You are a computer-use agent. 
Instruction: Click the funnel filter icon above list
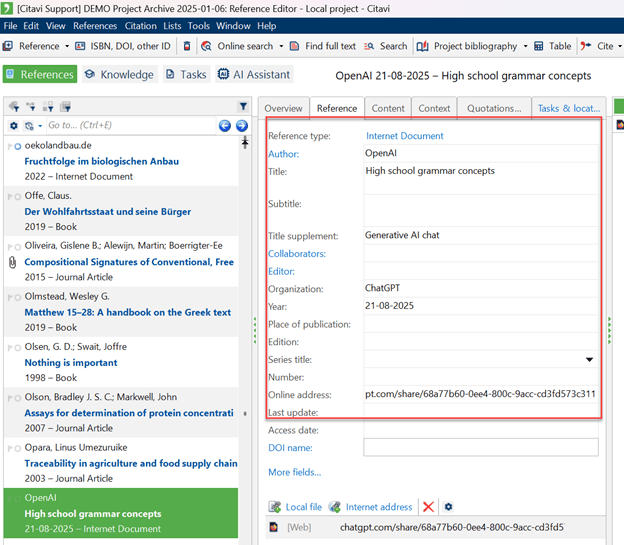243,106
